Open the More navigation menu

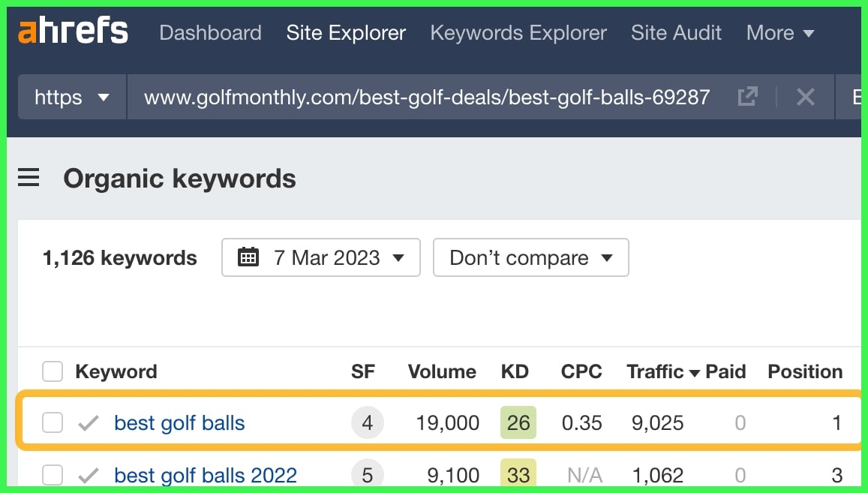[780, 32]
